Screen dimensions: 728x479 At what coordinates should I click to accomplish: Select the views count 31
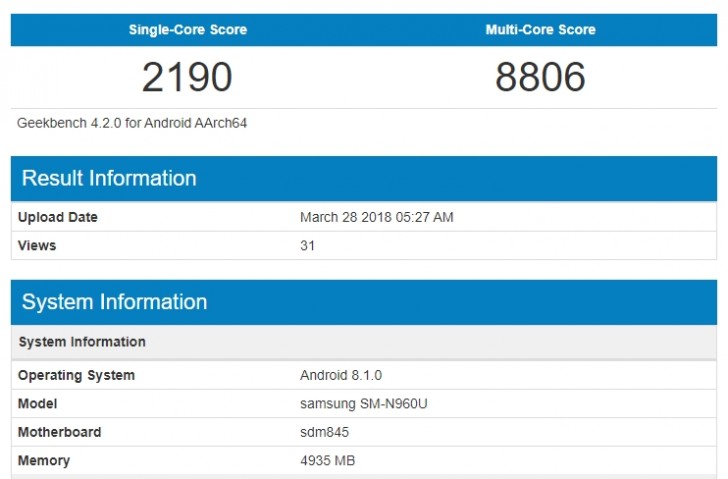[308, 245]
